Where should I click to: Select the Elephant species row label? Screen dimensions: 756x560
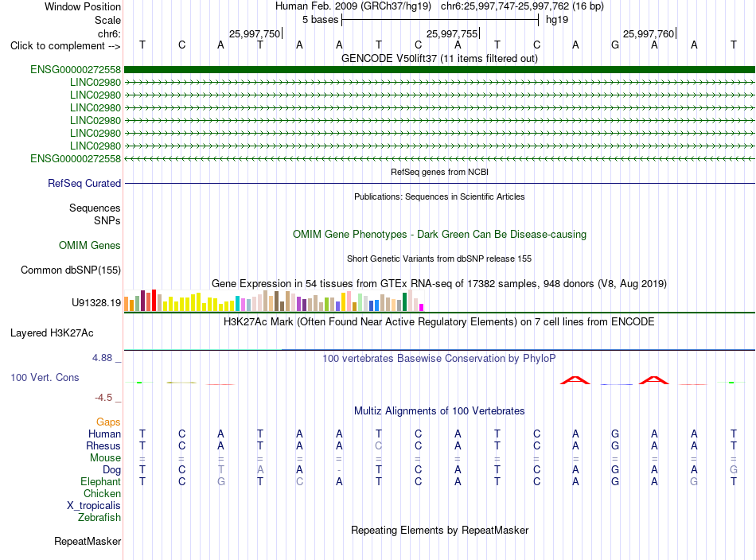pyautogui.click(x=101, y=481)
